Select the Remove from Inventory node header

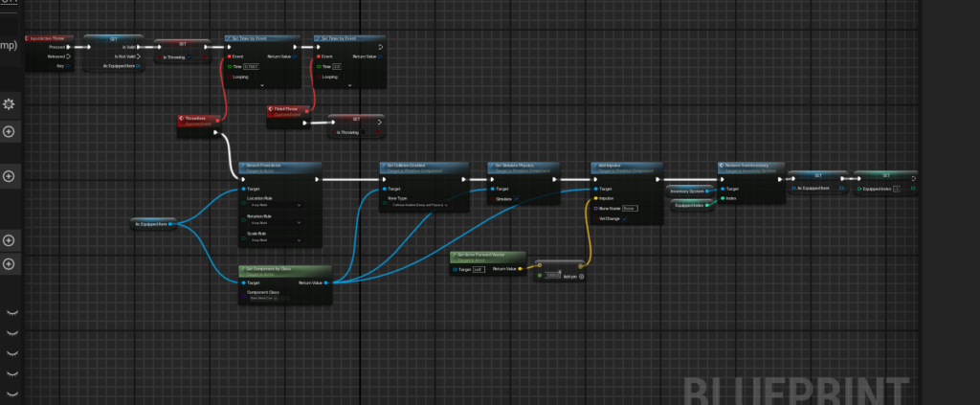pyautogui.click(x=750, y=166)
